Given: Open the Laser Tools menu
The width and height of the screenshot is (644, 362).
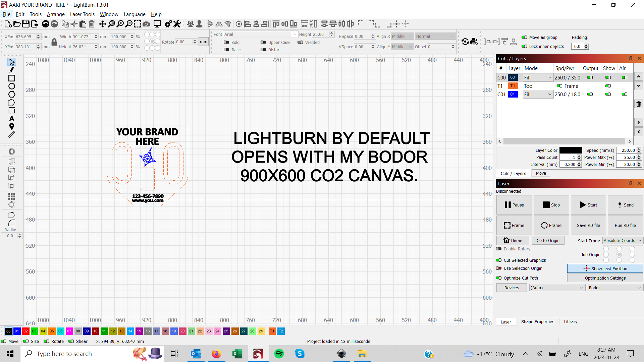Looking at the screenshot, I should tap(82, 14).
